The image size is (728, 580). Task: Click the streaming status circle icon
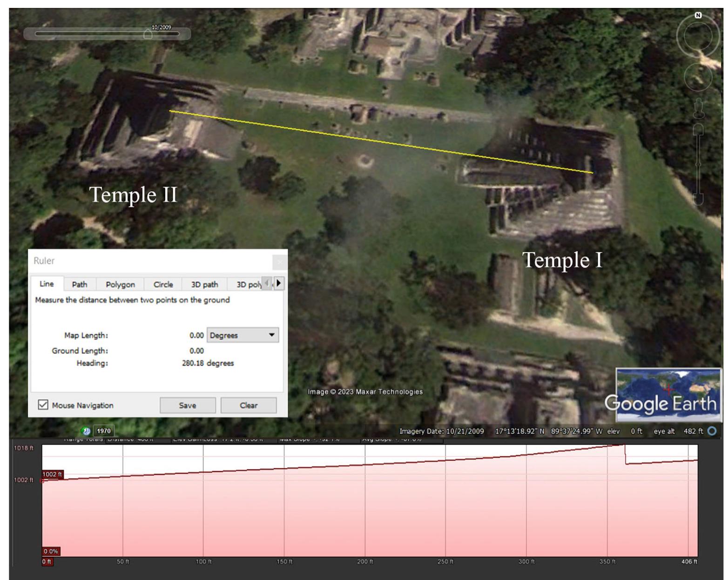pos(712,432)
